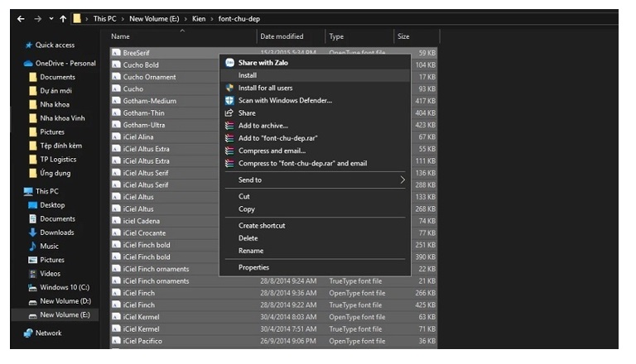
Task: Click the chevron after Kien in address bar
Action: (x=211, y=18)
